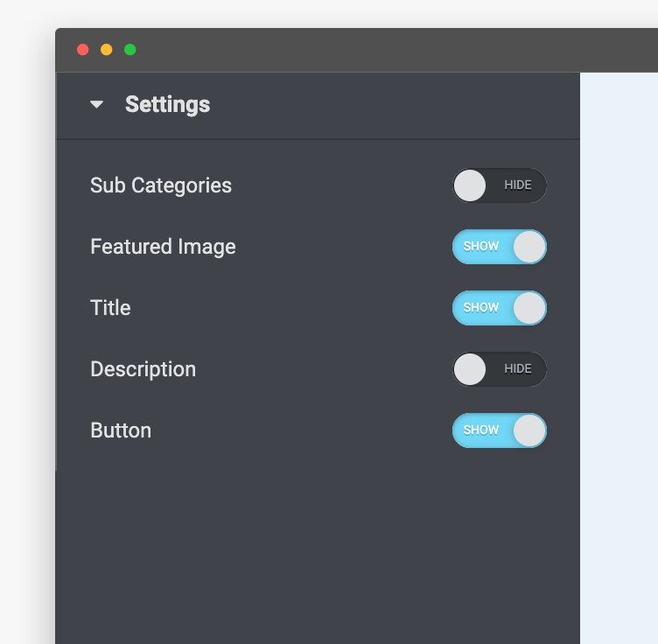
Task: Turn off the Featured Image switch
Action: pos(499,247)
